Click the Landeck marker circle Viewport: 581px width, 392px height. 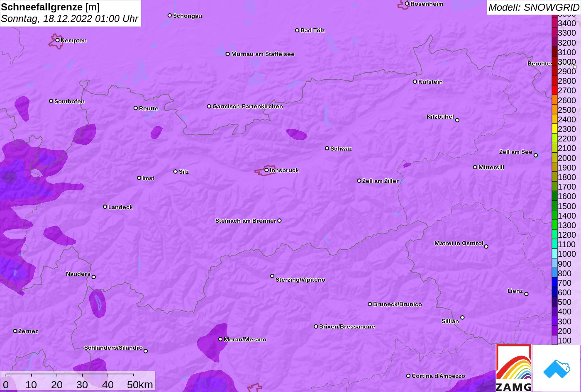coord(105,207)
